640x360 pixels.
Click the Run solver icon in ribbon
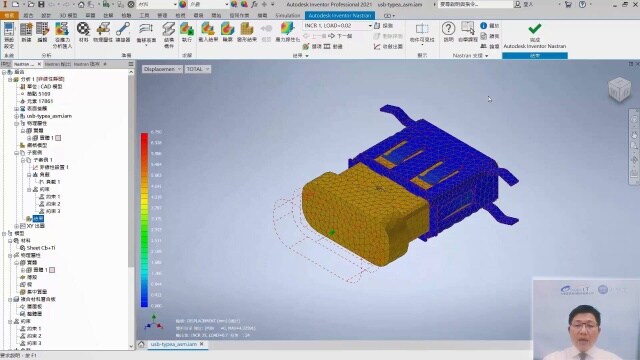[187, 29]
